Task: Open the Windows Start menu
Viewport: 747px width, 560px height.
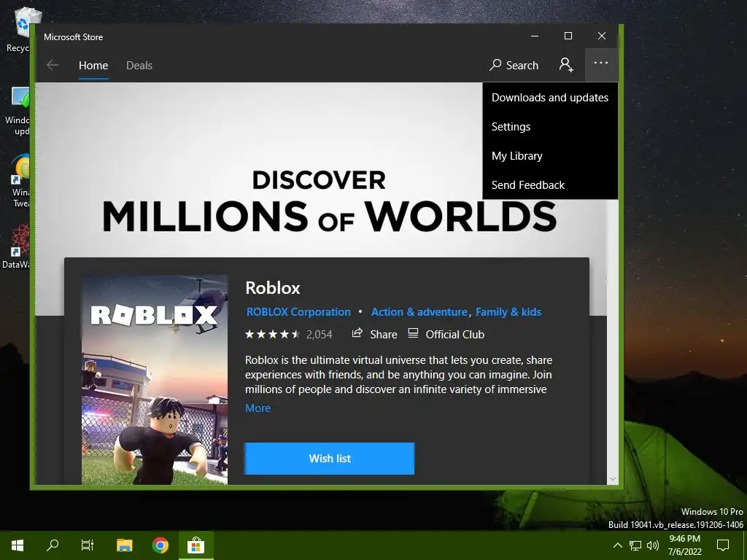Action: click(x=18, y=545)
